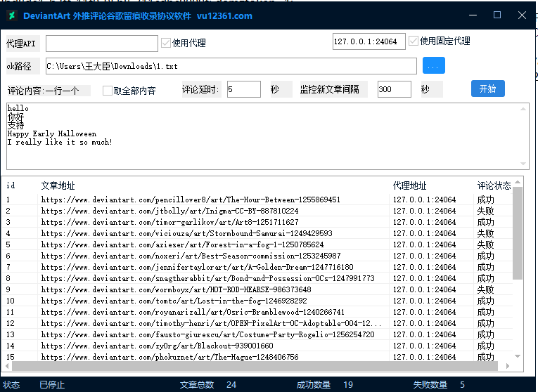Select the zy0rg Blackout URL row
Screen dimensions: 538x392
(x=257, y=346)
